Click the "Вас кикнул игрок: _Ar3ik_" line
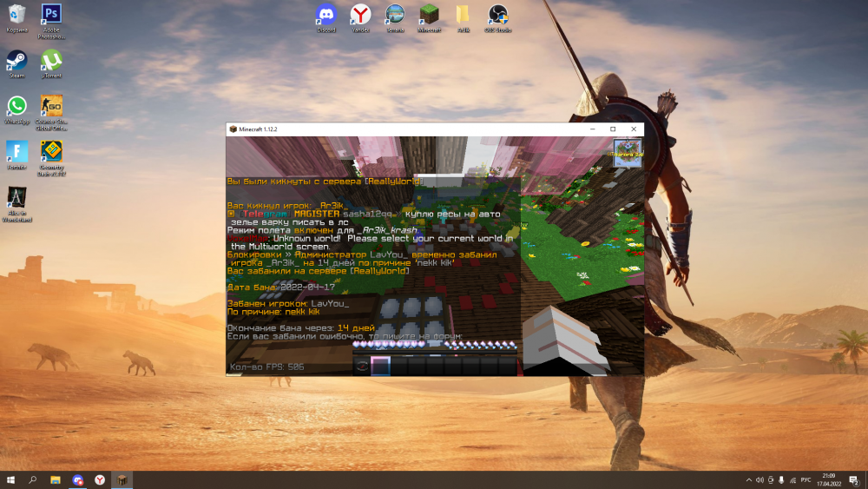 click(x=288, y=206)
